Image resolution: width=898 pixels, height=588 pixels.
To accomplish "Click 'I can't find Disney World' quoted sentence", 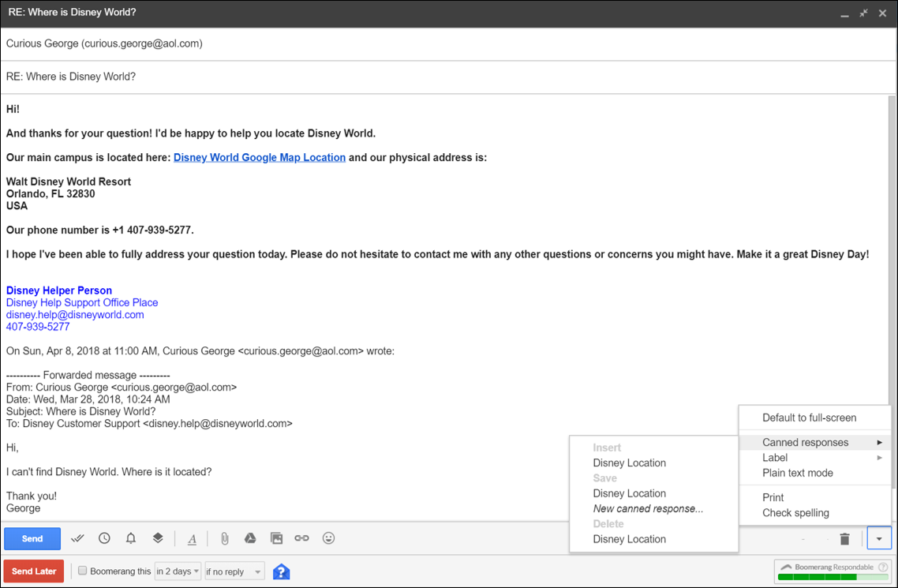I will tap(109, 472).
